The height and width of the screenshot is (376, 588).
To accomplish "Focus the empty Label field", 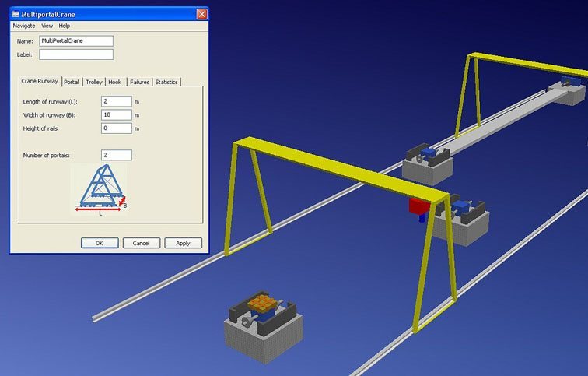I will point(76,54).
